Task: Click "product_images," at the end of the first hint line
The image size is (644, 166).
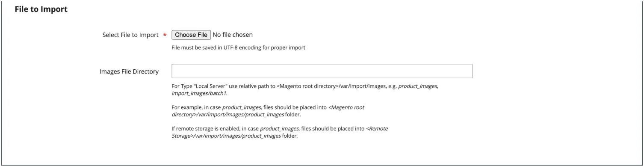Action: (x=418, y=86)
